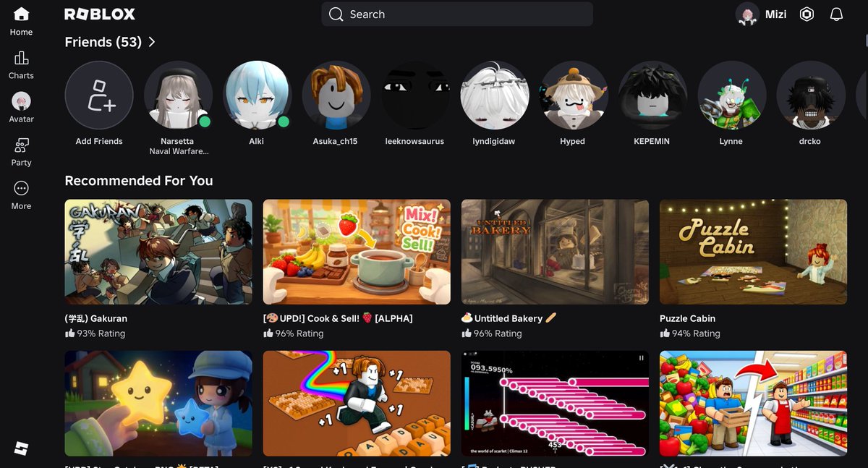Click the Hyped name label
This screenshot has height=468, width=868.
tap(573, 141)
